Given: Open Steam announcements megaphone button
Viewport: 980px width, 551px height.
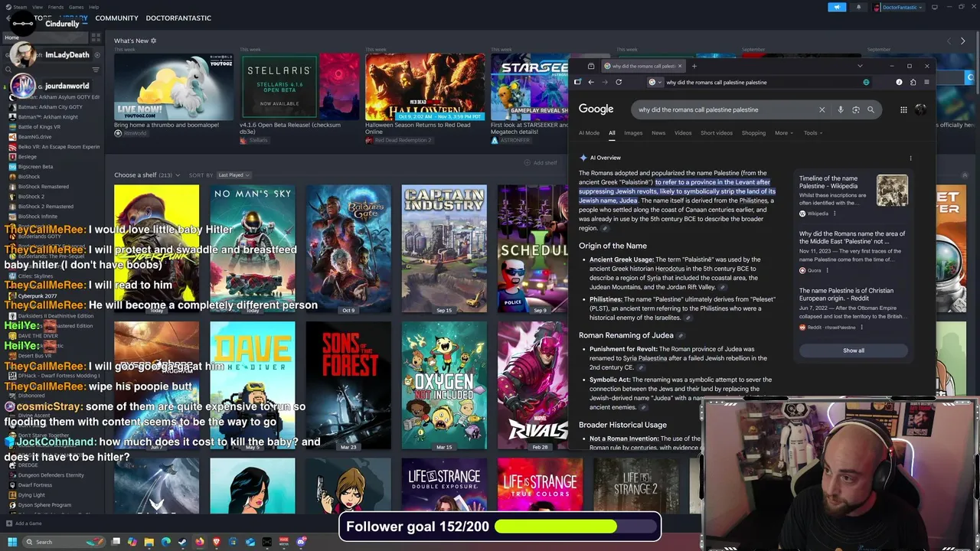Looking at the screenshot, I should click(837, 7).
